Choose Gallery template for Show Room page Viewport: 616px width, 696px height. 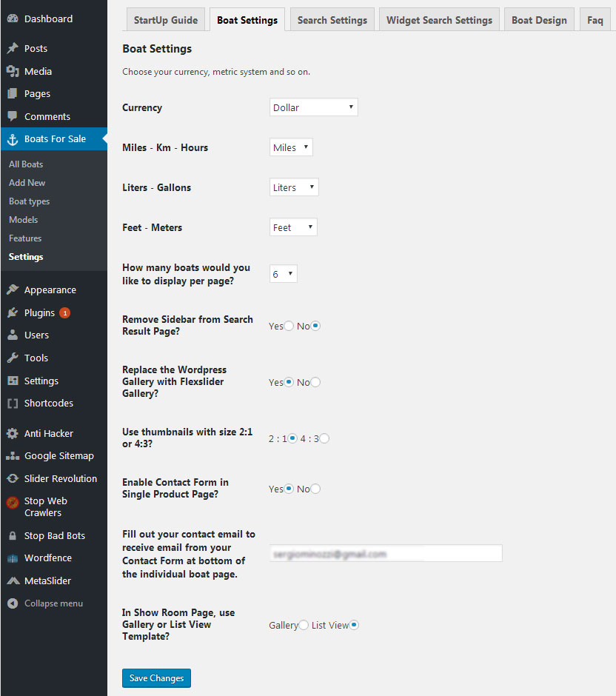click(304, 625)
